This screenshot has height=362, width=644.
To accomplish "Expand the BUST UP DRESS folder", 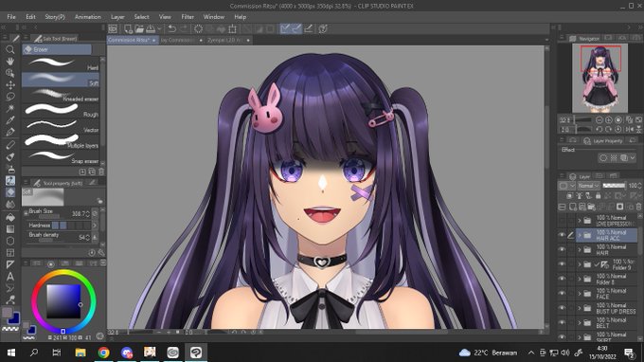I will (x=580, y=308).
